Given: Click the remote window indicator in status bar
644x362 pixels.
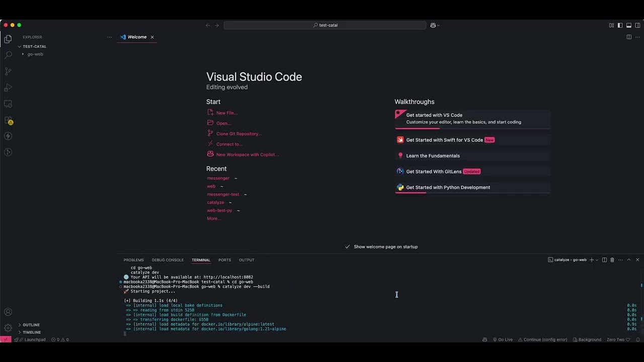Looking at the screenshot, I should (6, 339).
